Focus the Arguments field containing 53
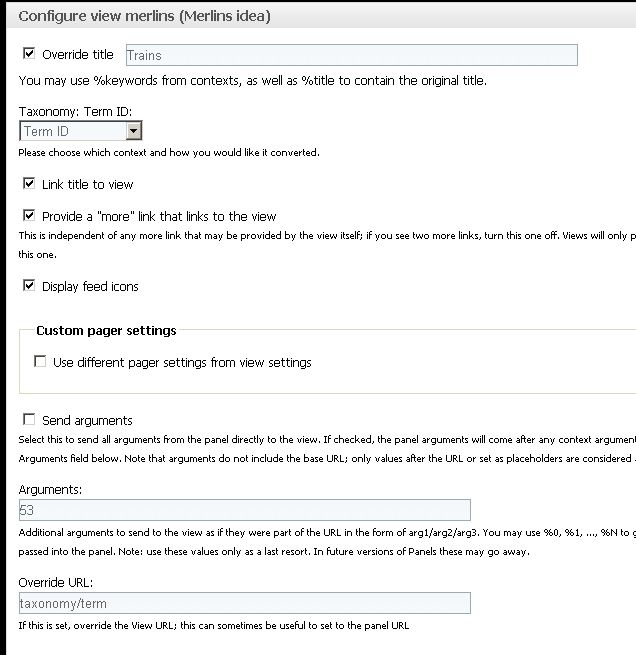Viewport: 636px width, 655px height. (x=245, y=510)
